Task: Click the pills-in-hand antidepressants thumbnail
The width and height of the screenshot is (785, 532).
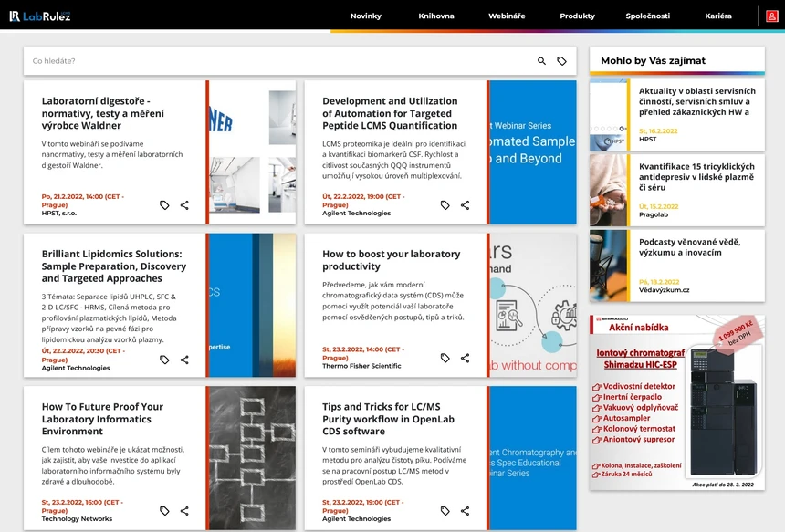Action: coord(608,190)
